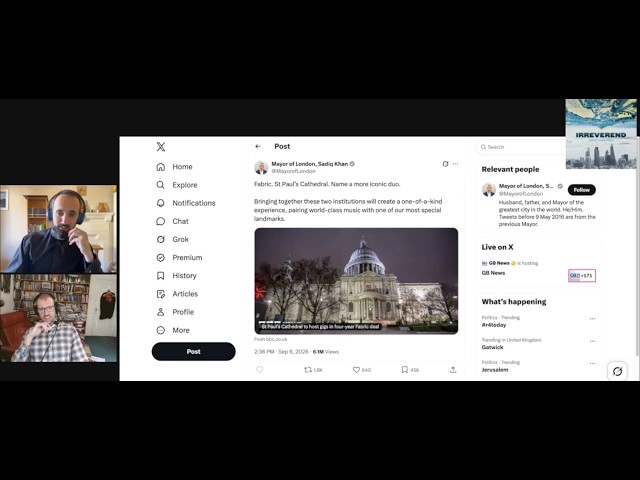Open Premium verified badge icon

point(161,258)
